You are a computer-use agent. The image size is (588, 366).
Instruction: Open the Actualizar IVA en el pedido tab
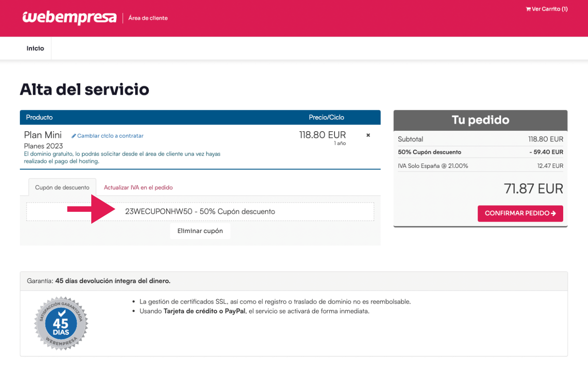point(138,187)
